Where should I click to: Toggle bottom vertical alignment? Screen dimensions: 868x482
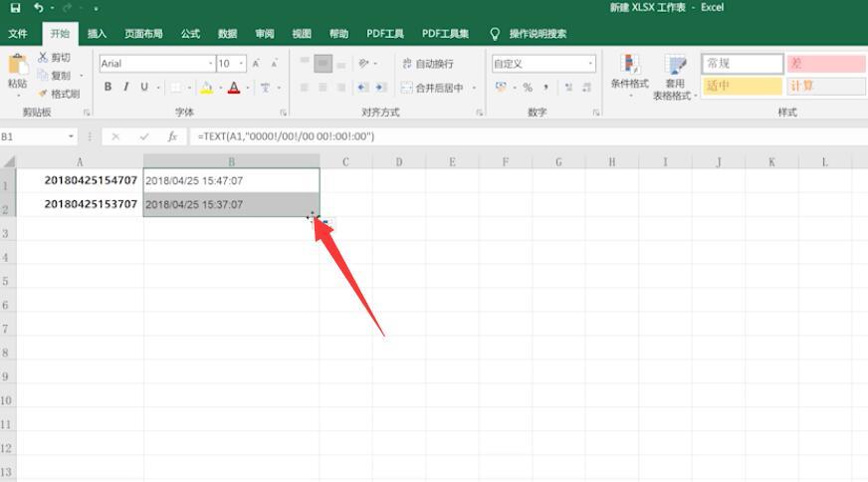point(341,64)
